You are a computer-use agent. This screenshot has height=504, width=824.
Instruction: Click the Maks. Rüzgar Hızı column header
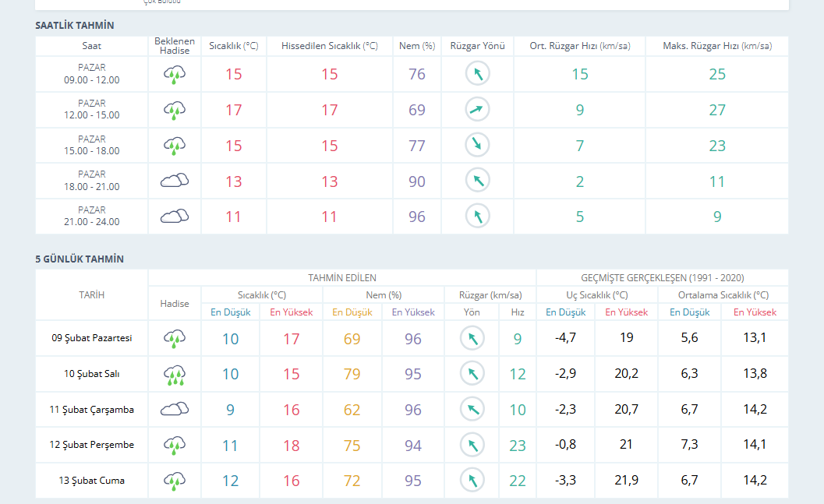[716, 46]
